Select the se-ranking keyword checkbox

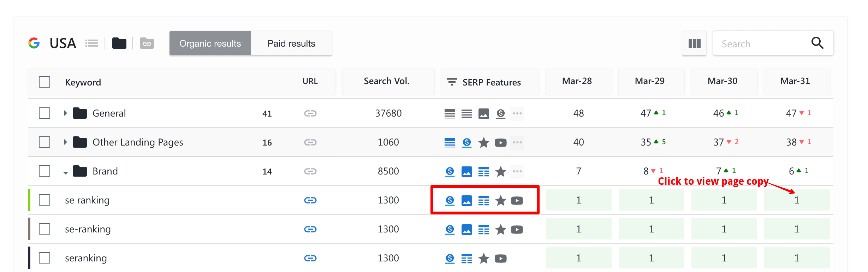44,229
